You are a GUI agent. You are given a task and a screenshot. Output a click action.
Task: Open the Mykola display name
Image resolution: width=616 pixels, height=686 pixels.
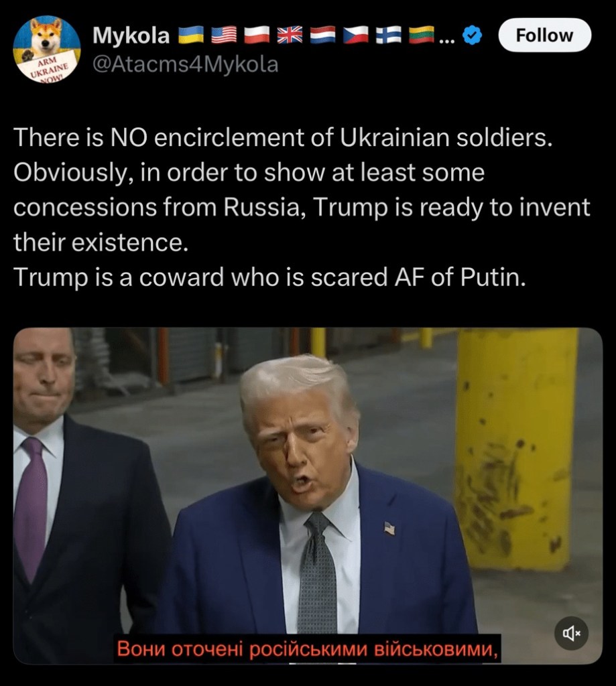(131, 36)
